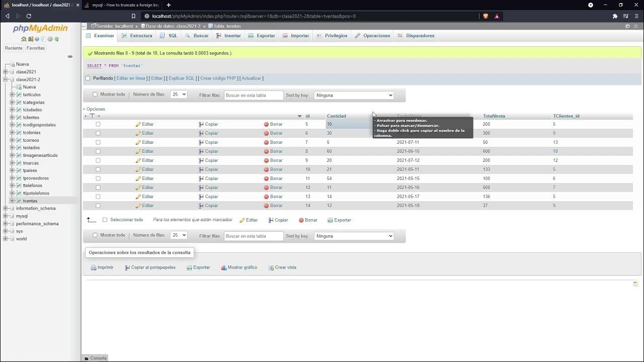Click the Copiar icon for row id 7
Screen dimensions: 644x362
201,142
